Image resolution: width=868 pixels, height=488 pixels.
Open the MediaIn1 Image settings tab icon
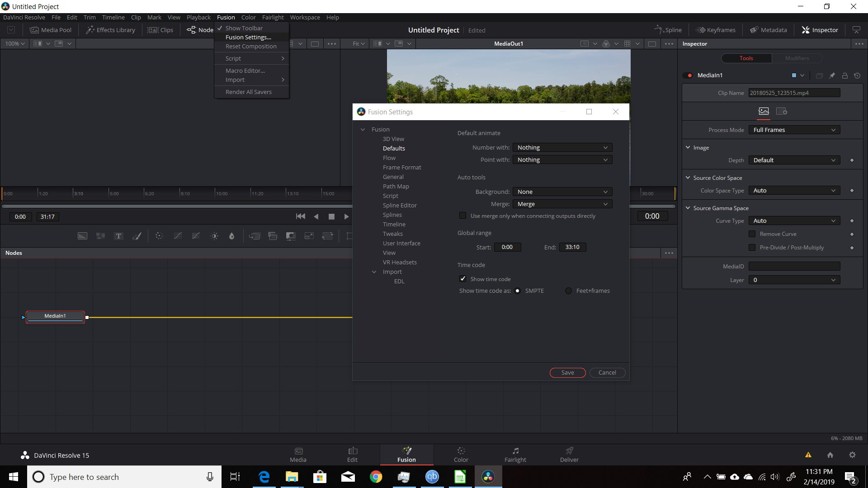coord(764,111)
